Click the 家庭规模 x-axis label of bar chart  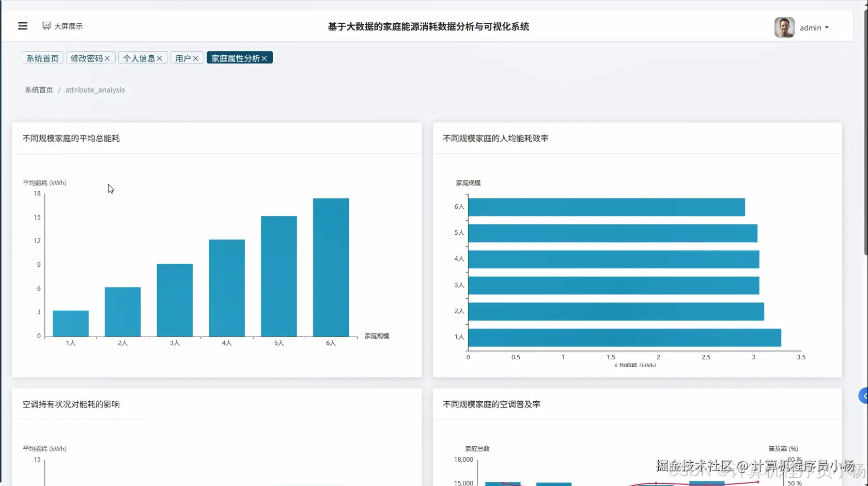(377, 336)
